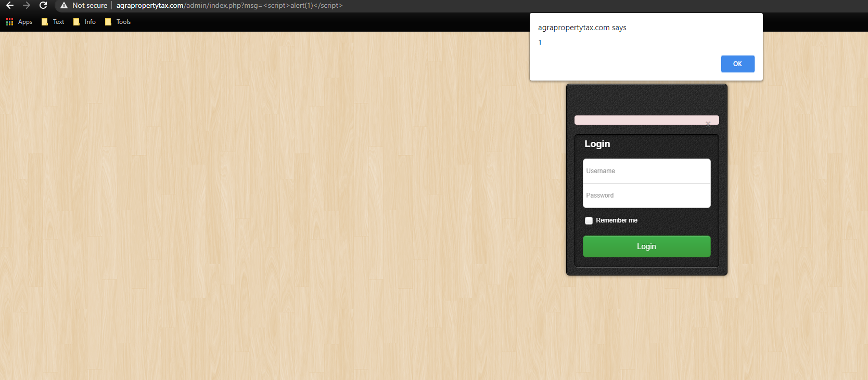Viewport: 868px width, 380px height.
Task: Open the Info bookmarks folder
Action: pos(85,22)
